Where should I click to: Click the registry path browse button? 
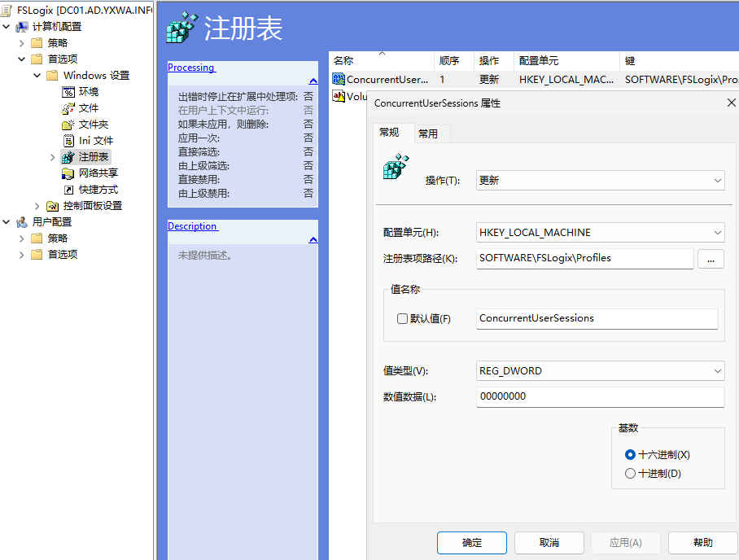click(x=711, y=259)
